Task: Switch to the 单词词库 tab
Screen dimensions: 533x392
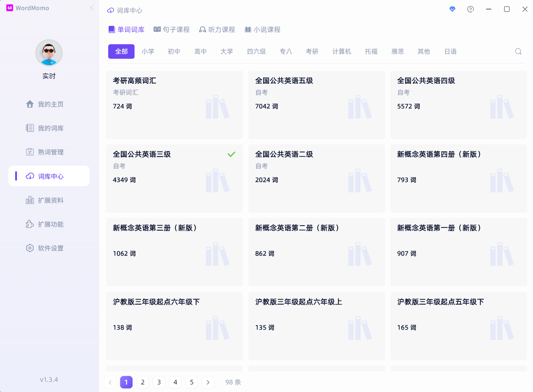Action: tap(126, 30)
